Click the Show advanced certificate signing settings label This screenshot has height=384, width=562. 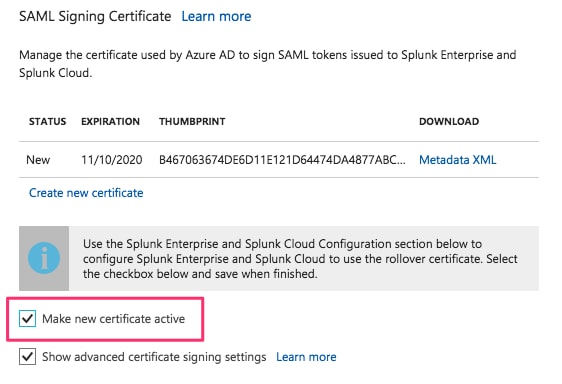(x=154, y=357)
